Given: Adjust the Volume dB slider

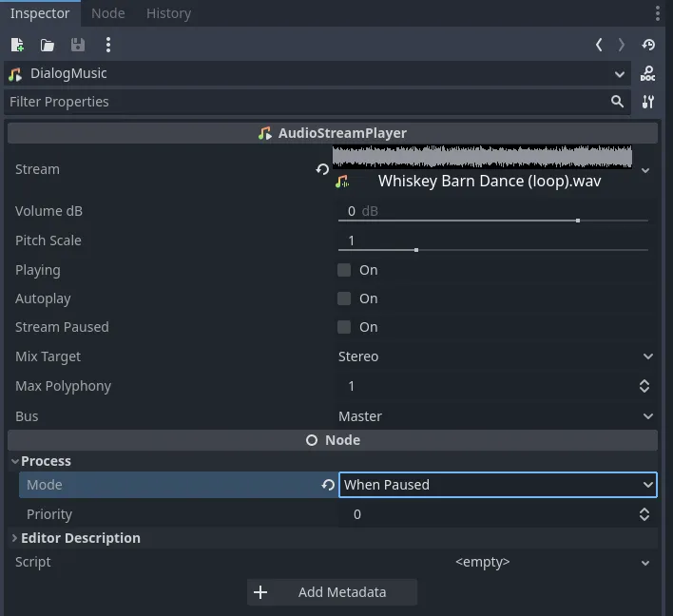Looking at the screenshot, I should coord(493,221).
